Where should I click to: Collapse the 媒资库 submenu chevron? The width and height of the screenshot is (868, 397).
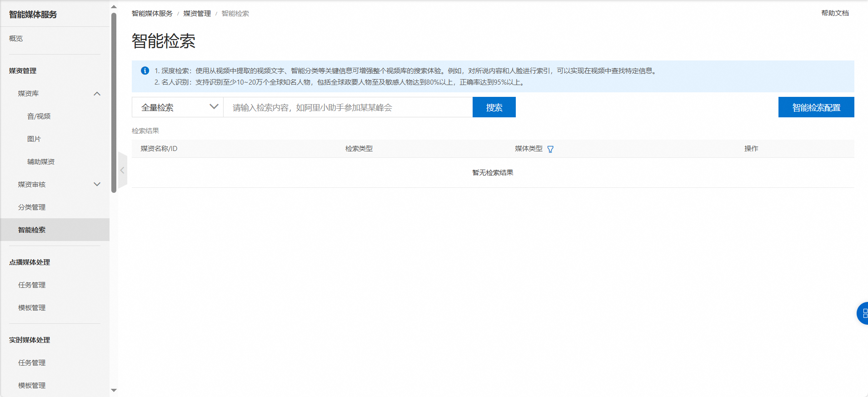97,94
